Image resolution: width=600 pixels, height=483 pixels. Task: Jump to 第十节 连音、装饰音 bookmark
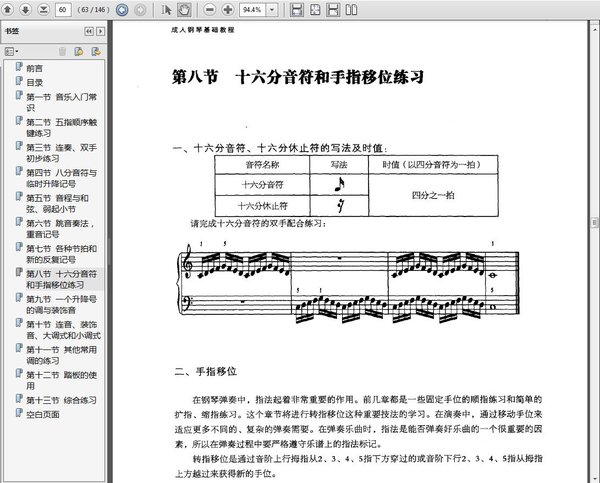pyautogui.click(x=63, y=330)
